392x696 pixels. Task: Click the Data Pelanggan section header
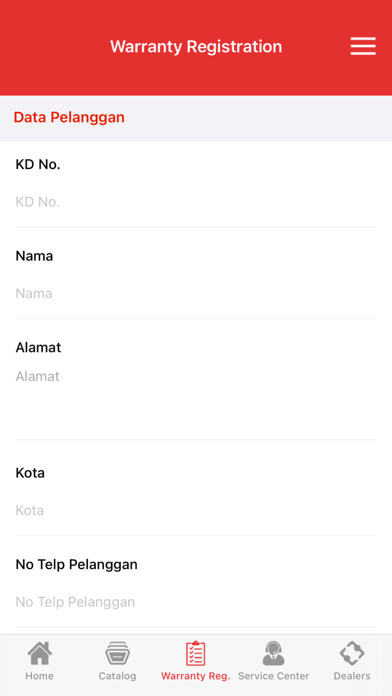click(69, 118)
